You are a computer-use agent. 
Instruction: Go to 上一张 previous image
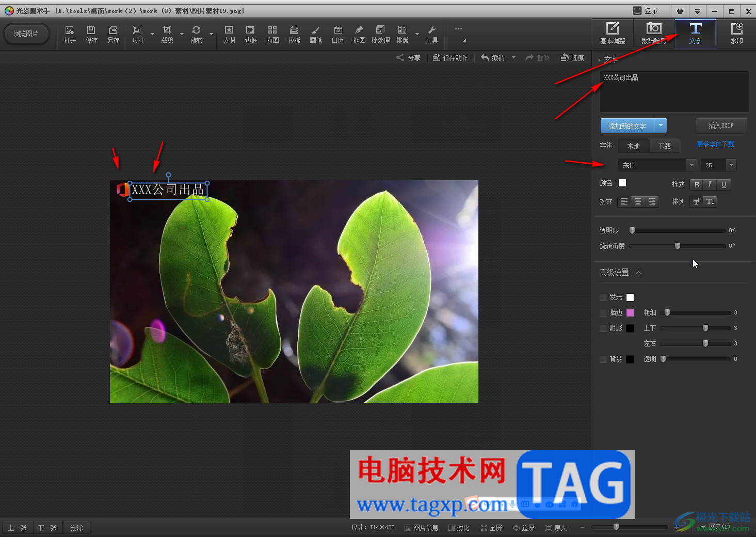click(x=18, y=528)
